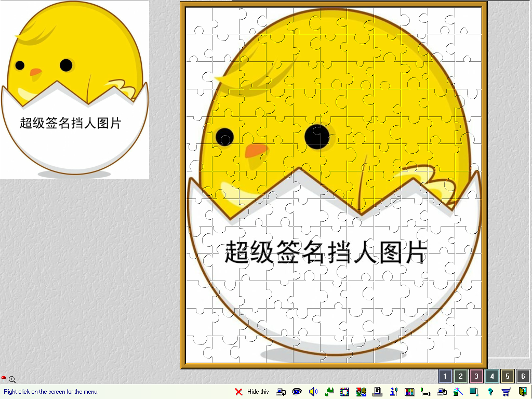532x399 pixels.
Task: Click the chick reference image thumbnail
Action: pos(74,89)
